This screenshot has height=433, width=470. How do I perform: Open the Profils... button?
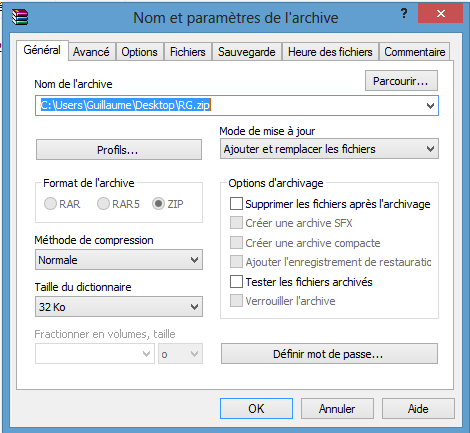119,150
